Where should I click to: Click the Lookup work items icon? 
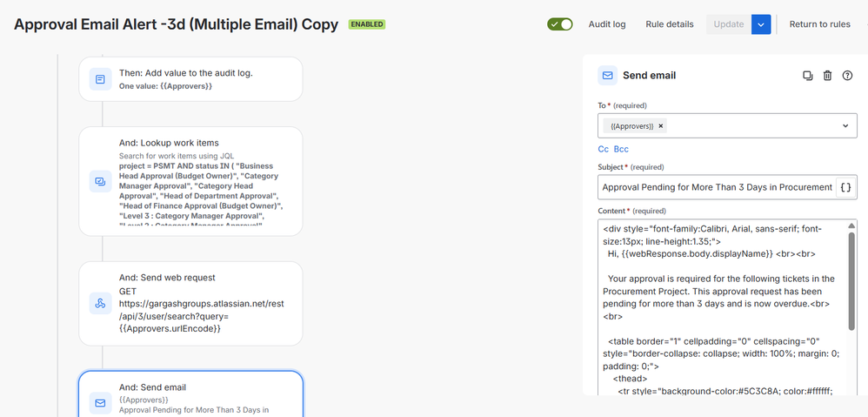pyautogui.click(x=100, y=182)
